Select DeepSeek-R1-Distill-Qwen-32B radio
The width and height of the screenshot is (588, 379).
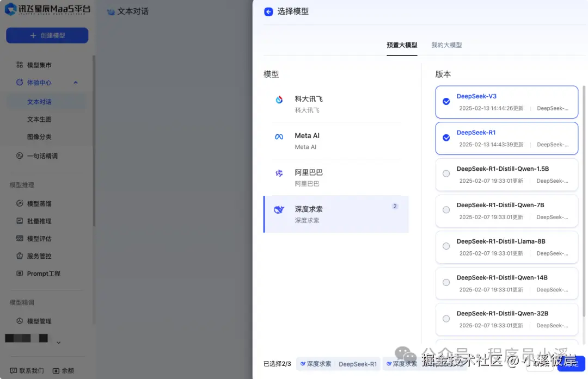(x=446, y=319)
